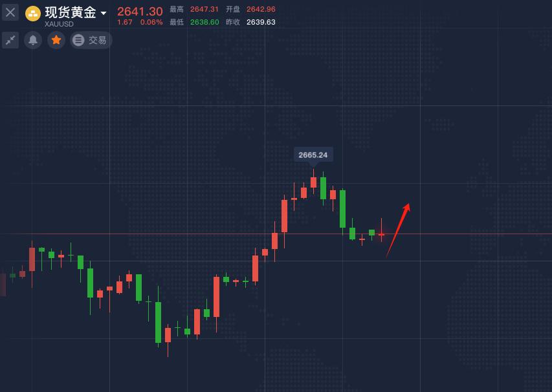Click the XAUUSD ticker code
Image resolution: width=552 pixels, height=392 pixels.
click(59, 24)
